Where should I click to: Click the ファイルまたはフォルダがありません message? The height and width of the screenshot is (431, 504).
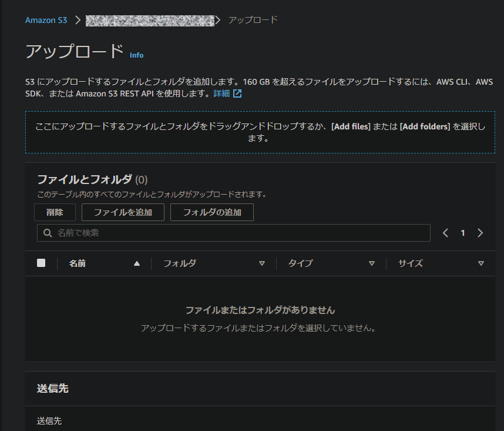pos(260,310)
